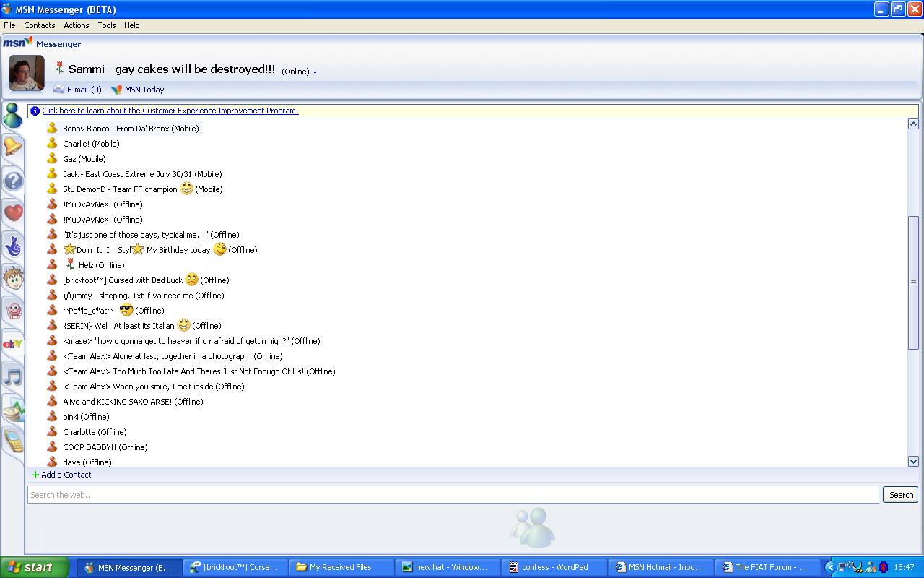Expand hidden system tray icons
Screen dimensions: 924x578
tap(830, 567)
